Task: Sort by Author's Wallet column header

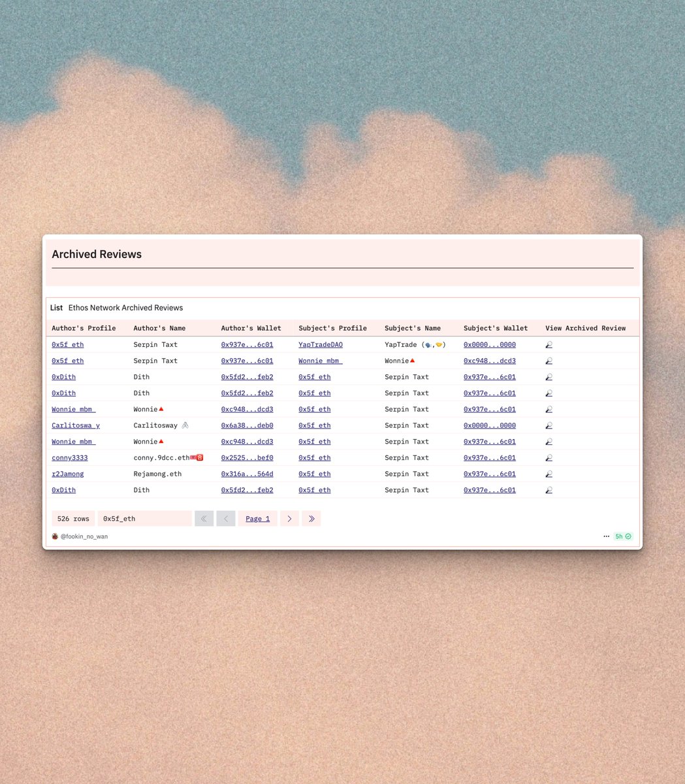Action: (251, 328)
